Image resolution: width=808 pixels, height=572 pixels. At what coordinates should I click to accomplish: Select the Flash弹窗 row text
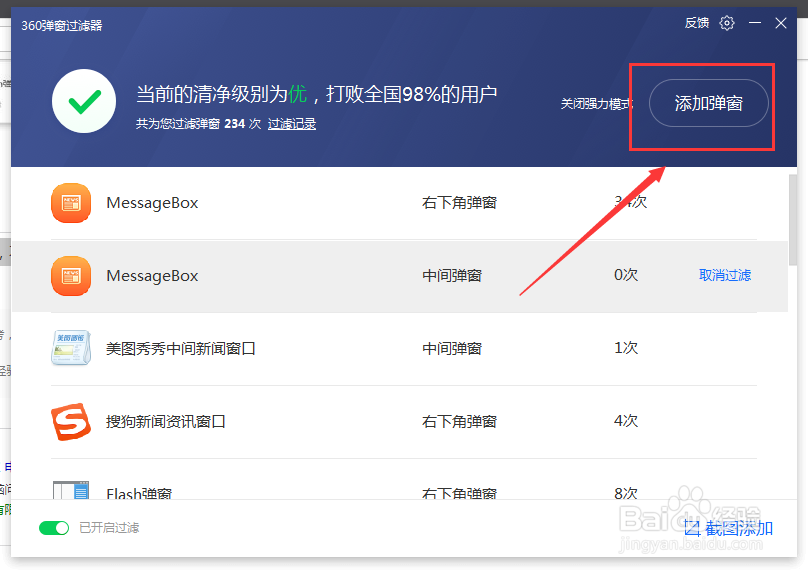click(x=139, y=493)
